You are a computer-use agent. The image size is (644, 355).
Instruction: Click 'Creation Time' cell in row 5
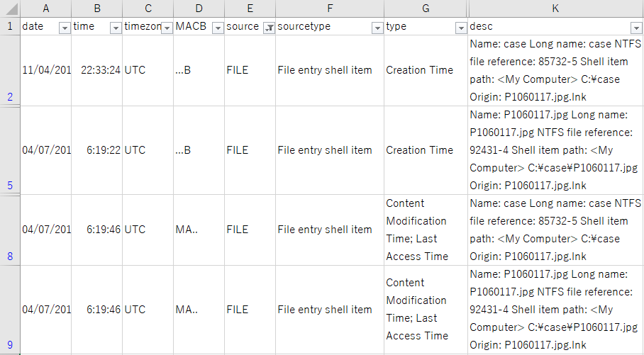[426, 150]
